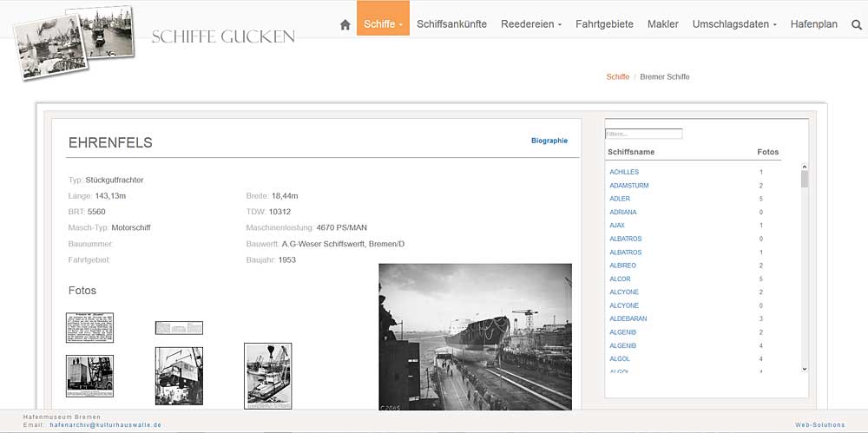Click the Bauwerft value A.G-Weser Schiffswerft

click(x=343, y=244)
